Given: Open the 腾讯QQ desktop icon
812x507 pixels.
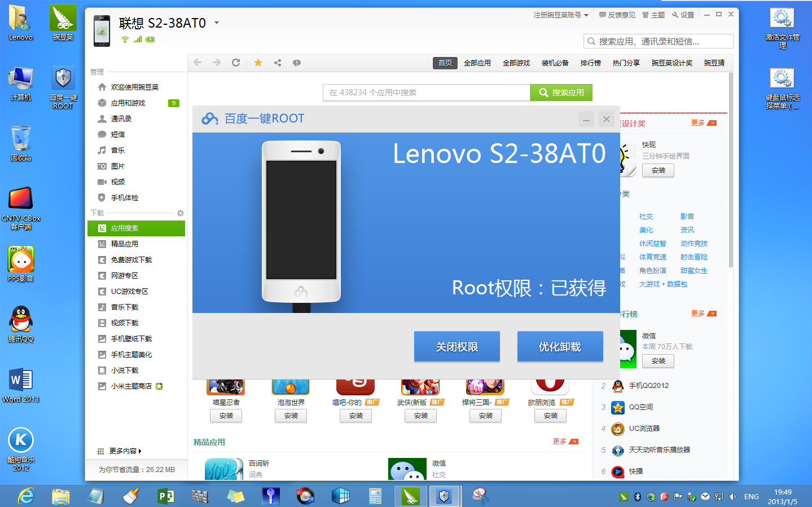Looking at the screenshot, I should (x=21, y=324).
